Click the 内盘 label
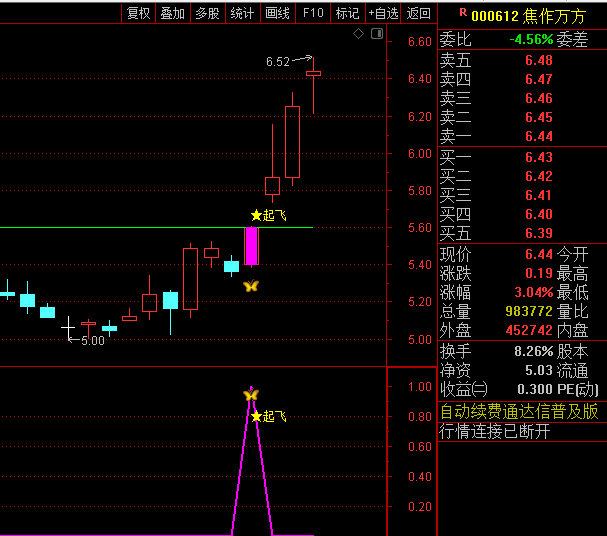This screenshot has width=607, height=536. 572,330
